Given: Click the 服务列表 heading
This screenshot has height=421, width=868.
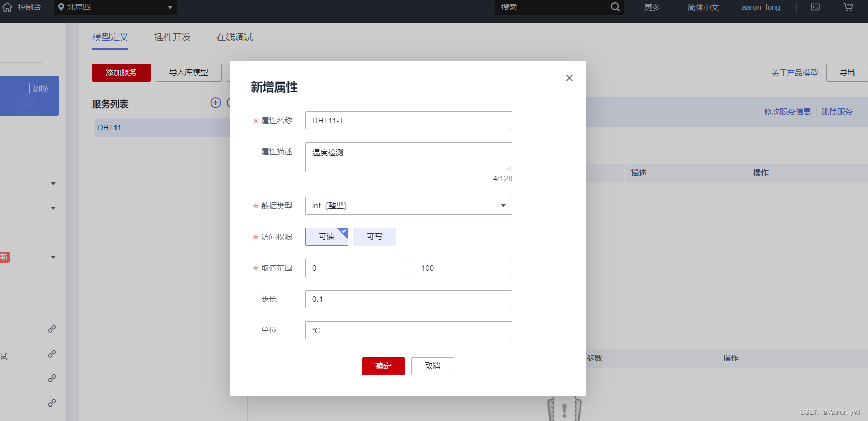Looking at the screenshot, I should (110, 104).
